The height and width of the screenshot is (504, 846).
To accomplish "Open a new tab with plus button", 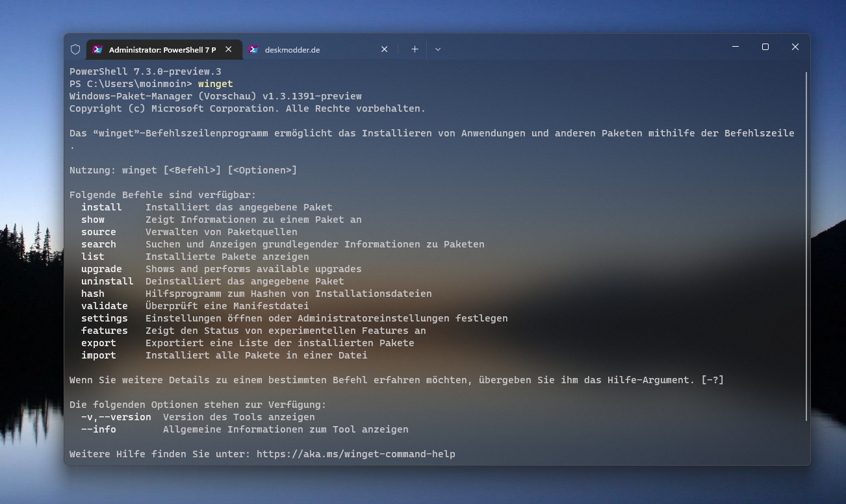I will pos(415,49).
